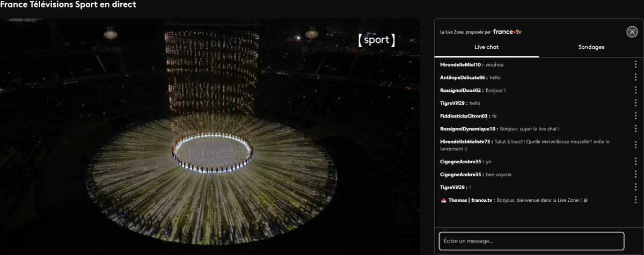This screenshot has height=255, width=644.
Task: Open options for FiddlesticksCitron03's message
Action: [x=636, y=116]
